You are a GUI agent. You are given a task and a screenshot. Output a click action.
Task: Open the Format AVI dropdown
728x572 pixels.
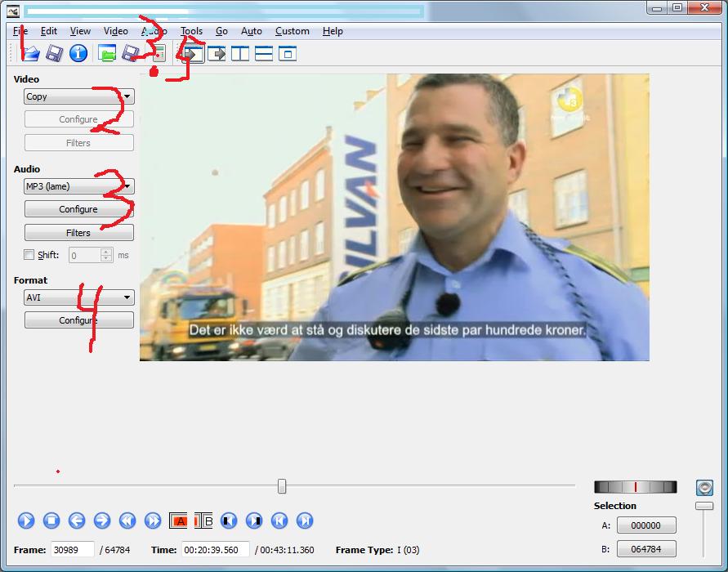point(79,297)
